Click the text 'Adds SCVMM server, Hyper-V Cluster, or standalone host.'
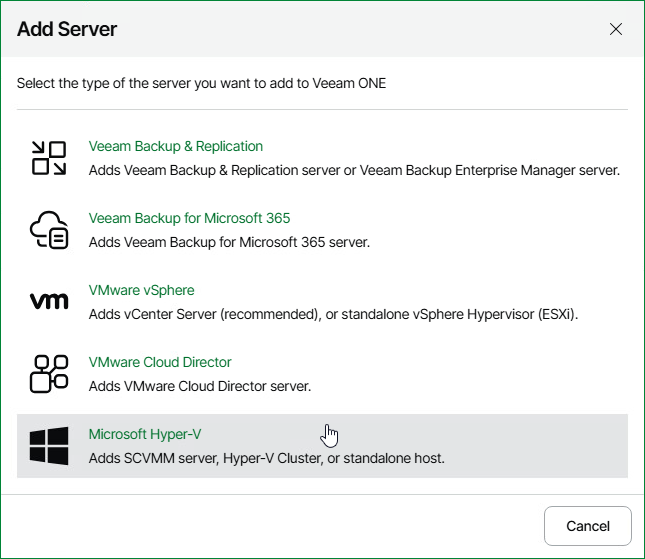Screen dimensions: 645x559 (x=267, y=458)
